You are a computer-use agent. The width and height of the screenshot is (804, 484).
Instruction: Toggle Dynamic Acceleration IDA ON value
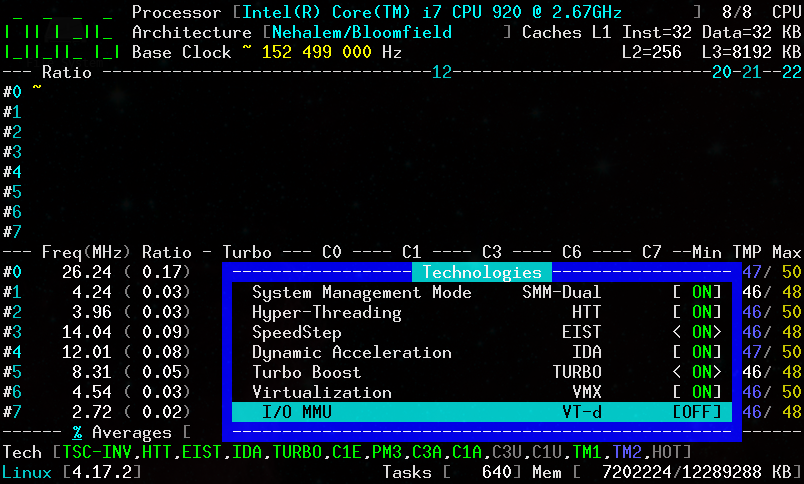coord(697,352)
